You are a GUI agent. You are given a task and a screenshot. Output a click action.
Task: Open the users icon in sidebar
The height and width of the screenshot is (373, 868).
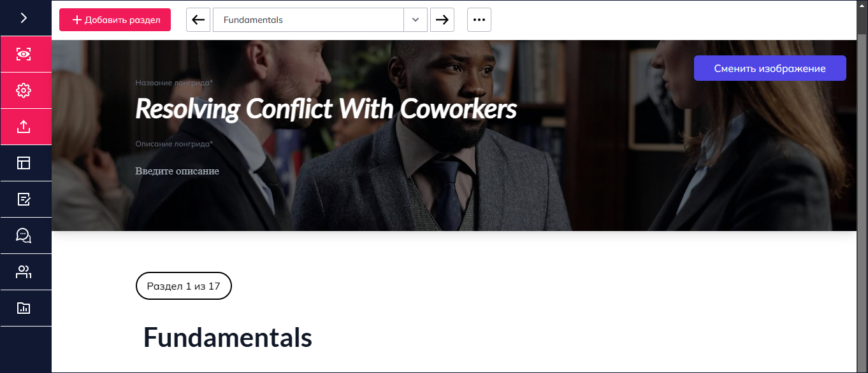click(x=24, y=272)
